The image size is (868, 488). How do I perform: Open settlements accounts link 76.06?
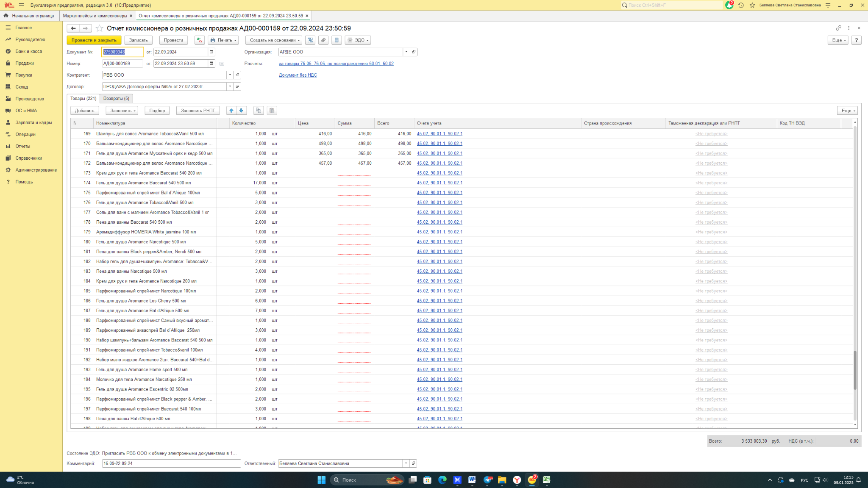tap(336, 64)
